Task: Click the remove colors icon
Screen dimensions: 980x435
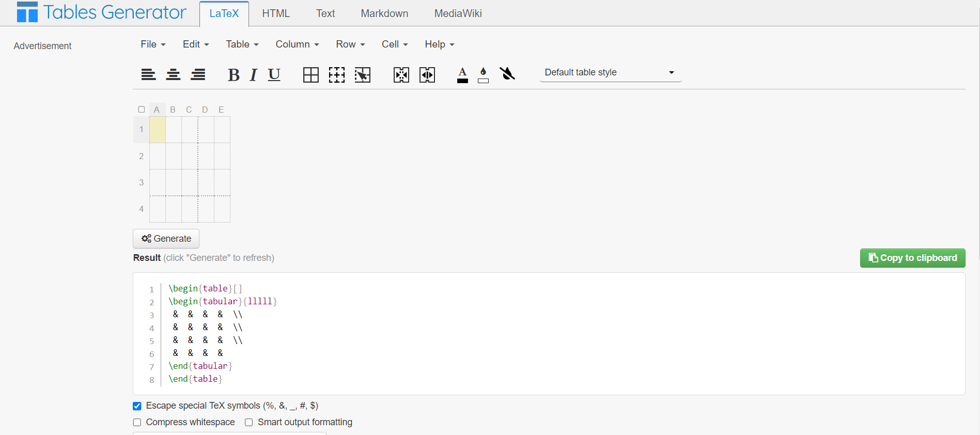Action: point(507,74)
